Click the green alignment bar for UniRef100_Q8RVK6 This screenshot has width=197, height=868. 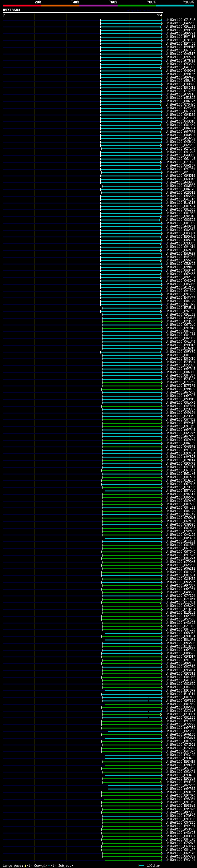[132, 497]
